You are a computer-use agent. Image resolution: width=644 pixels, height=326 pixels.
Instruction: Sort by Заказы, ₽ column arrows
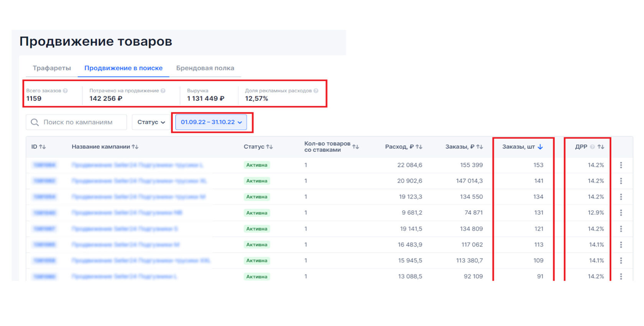[x=480, y=147]
